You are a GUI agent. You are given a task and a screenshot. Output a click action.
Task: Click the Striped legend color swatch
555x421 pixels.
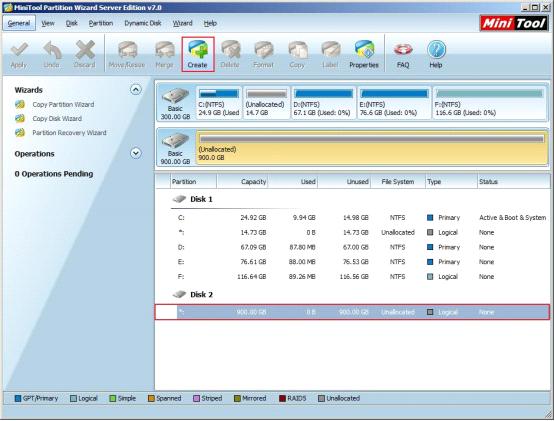pos(196,398)
